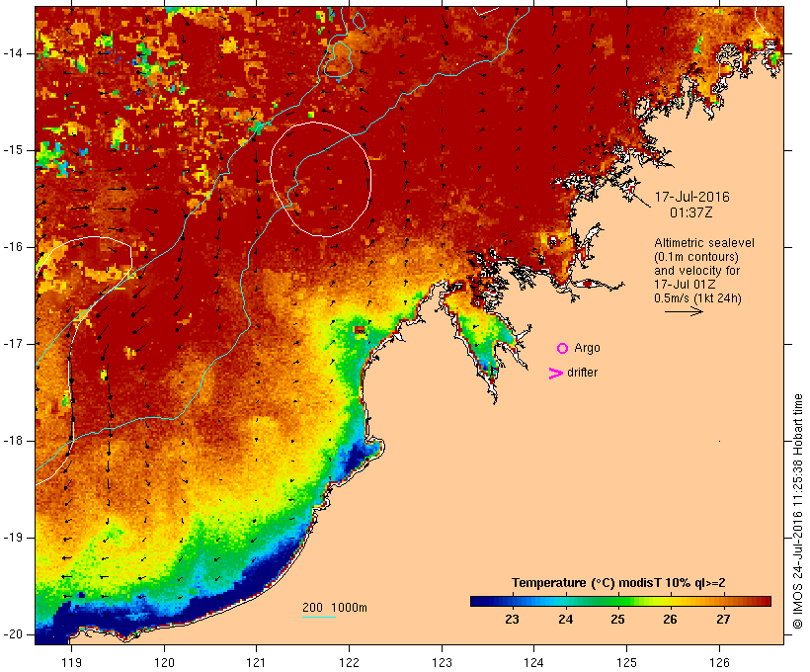Click the 'Temperature (°C) modisT 10% ql>=2' title
Viewport: 810px width, 672px height.
tap(618, 583)
